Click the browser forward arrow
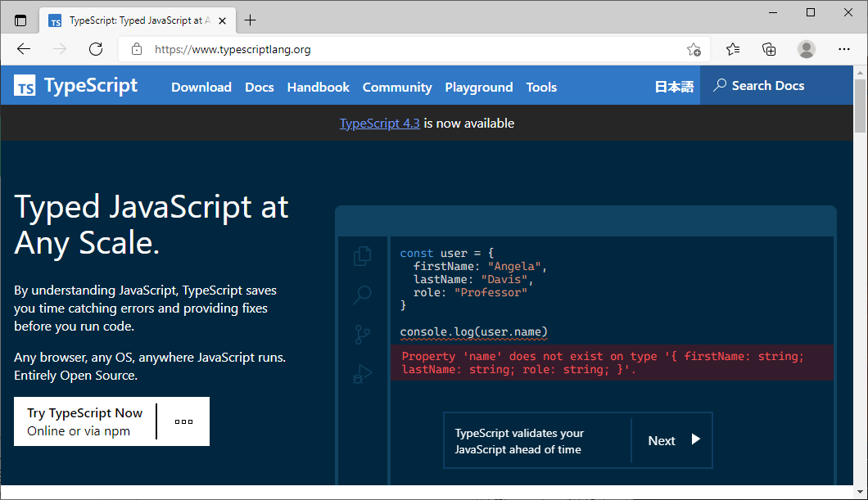Screen dimensions: 868x500 pyautogui.click(x=59, y=49)
